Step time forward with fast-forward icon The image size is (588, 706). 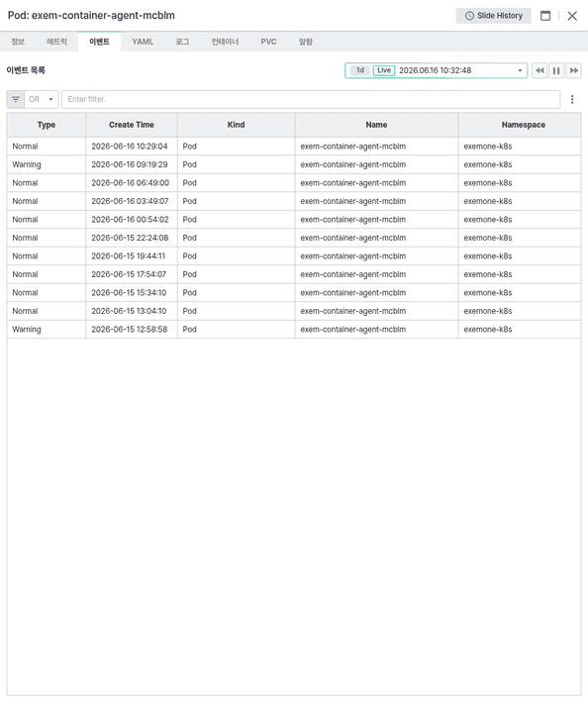click(573, 70)
